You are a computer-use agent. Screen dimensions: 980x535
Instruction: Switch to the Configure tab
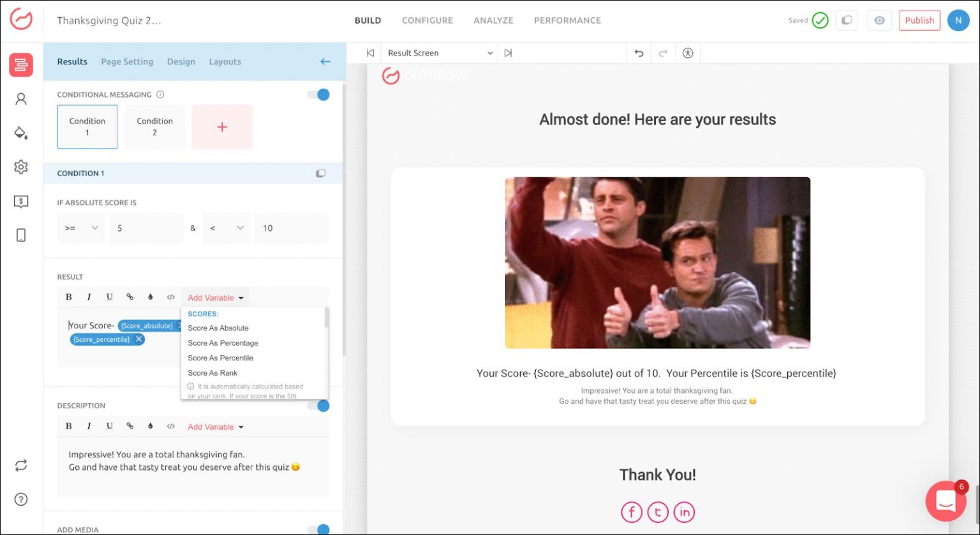tap(427, 20)
